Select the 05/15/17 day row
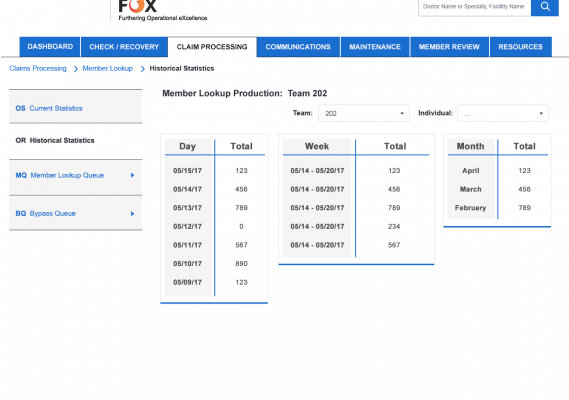This screenshot has height=400, width=569. tap(214, 171)
